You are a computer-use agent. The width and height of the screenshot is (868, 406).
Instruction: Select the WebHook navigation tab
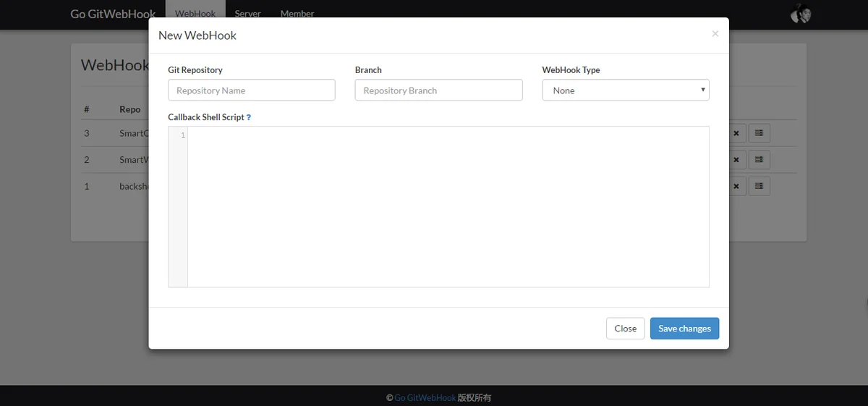tap(195, 14)
